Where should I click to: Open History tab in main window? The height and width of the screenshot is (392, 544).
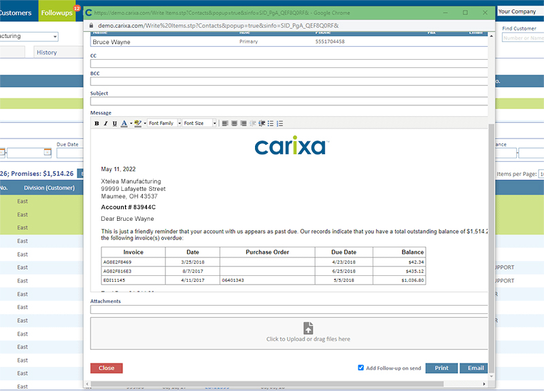tap(47, 52)
